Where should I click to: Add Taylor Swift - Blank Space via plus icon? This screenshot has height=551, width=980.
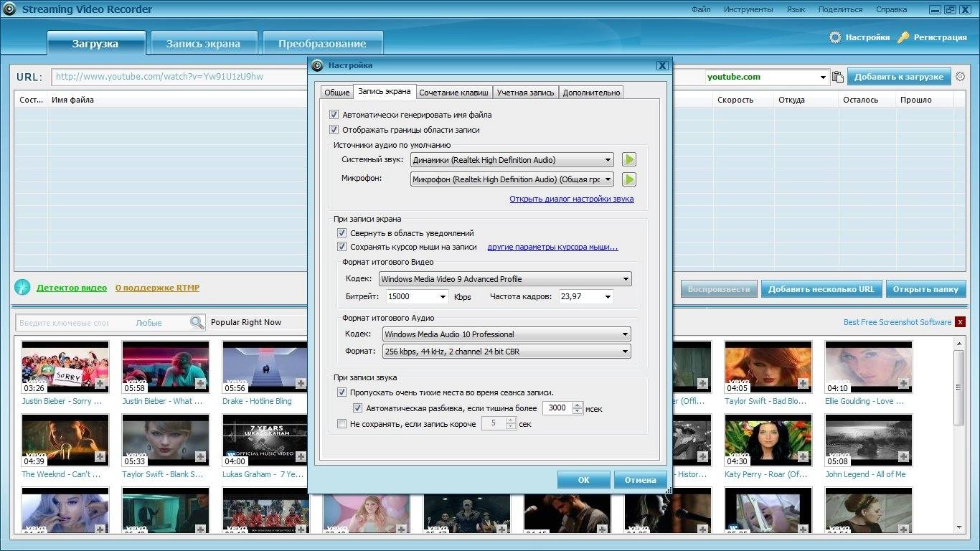click(200, 457)
